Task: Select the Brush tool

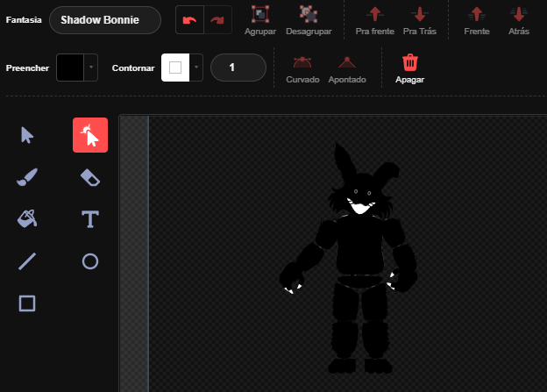Action: coord(27,177)
